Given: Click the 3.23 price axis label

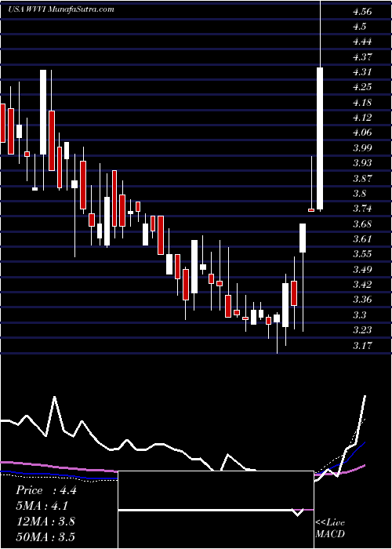Looking at the screenshot, I should pyautogui.click(x=362, y=330).
